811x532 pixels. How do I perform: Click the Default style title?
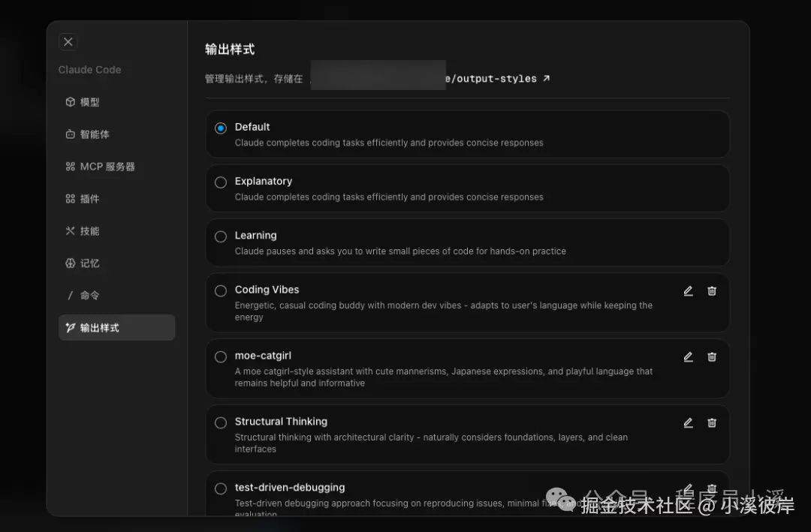point(252,127)
